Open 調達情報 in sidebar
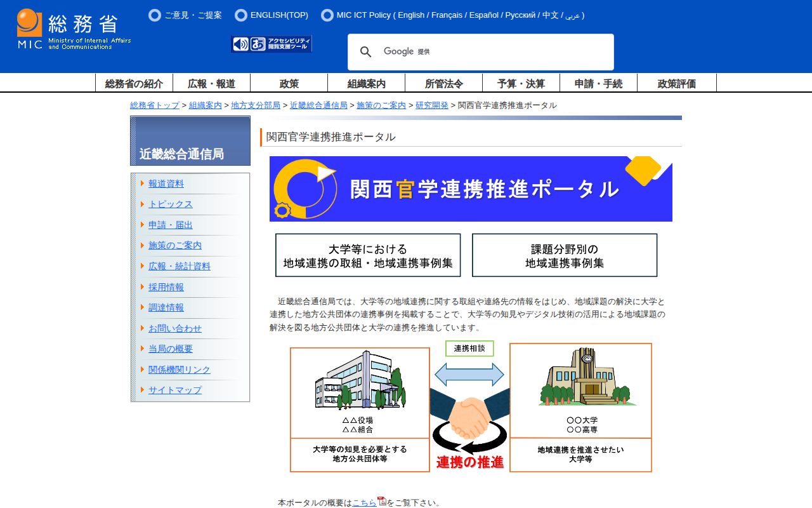 [x=166, y=308]
